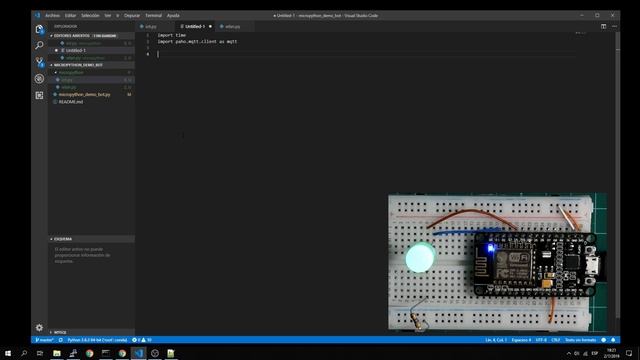Change the UTF-8 file encoding

click(x=541, y=340)
